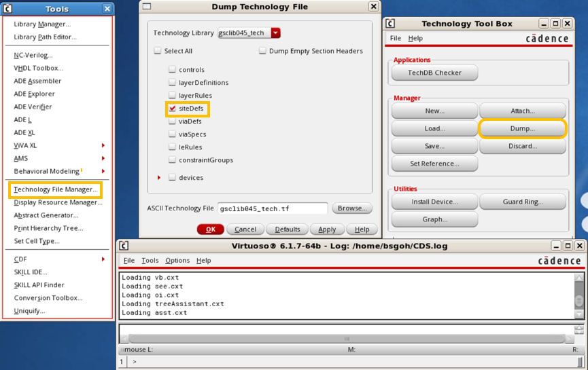Open Technology Library dropdown
Viewport: 588px width, 370px height.
pos(275,33)
